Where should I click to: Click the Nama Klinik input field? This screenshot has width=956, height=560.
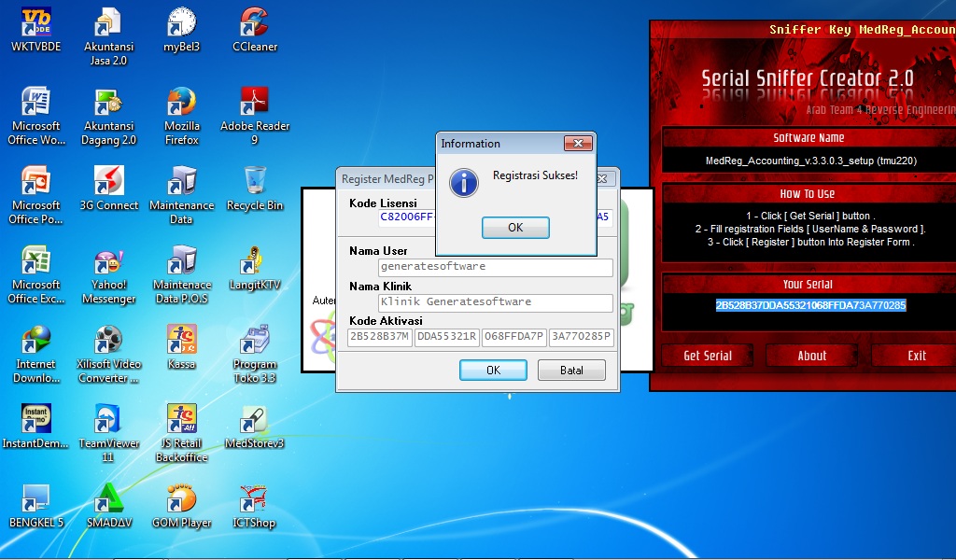pyautogui.click(x=495, y=302)
